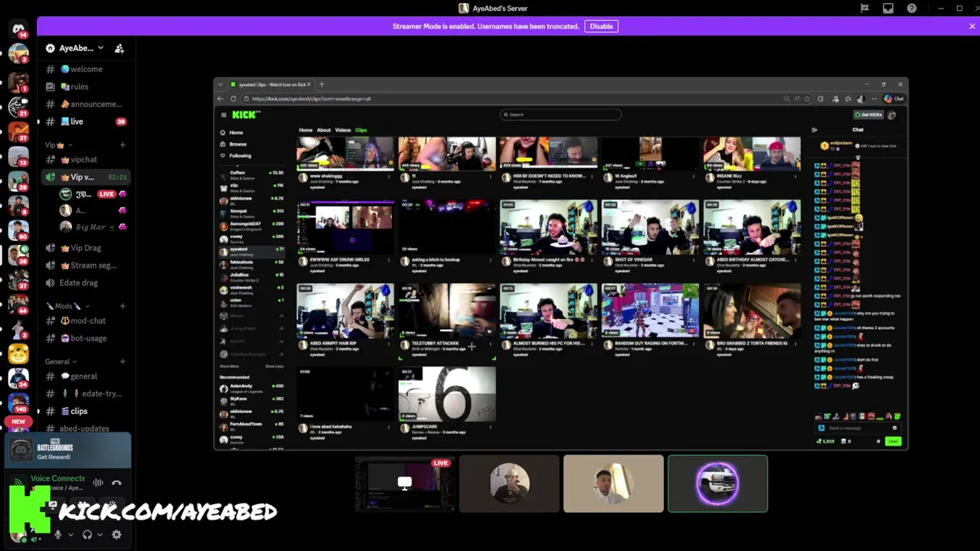Open Discord user settings gear

tap(116, 535)
